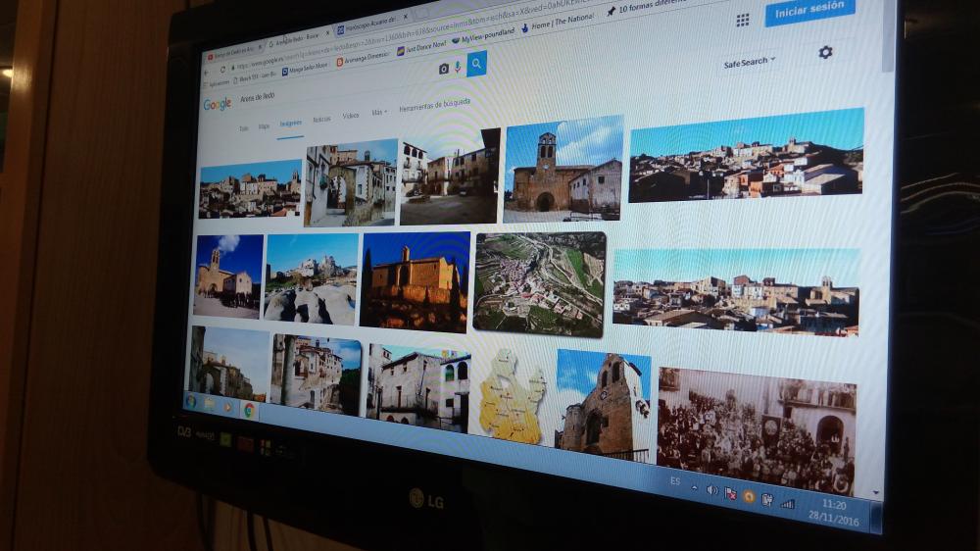Show hidden system tray icons arrow
The image size is (980, 551).
pos(694,485)
